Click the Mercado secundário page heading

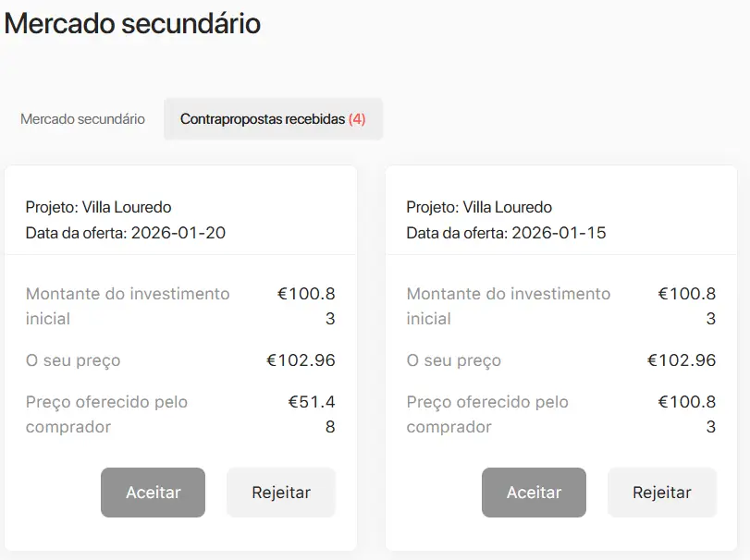[x=132, y=24]
